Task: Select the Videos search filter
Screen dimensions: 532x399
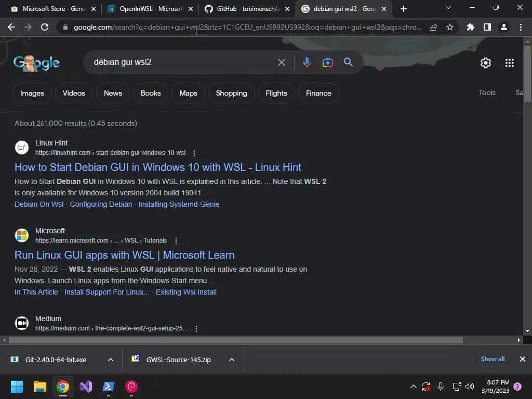Action: [74, 94]
